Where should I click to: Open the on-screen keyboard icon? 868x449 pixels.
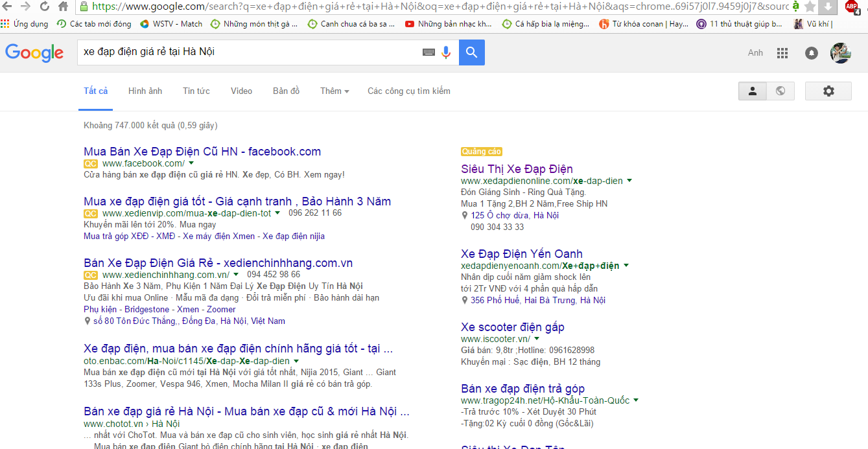coord(428,52)
